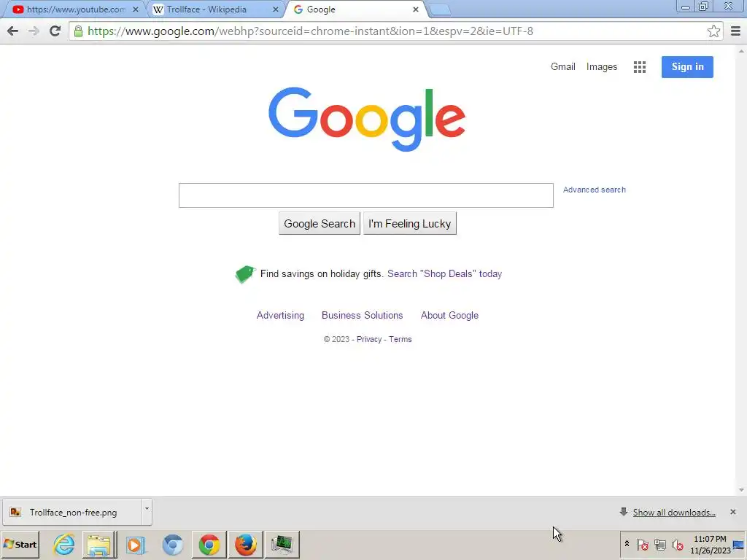Image resolution: width=747 pixels, height=560 pixels.
Task: Click I'm Feeling Lucky
Action: (410, 223)
